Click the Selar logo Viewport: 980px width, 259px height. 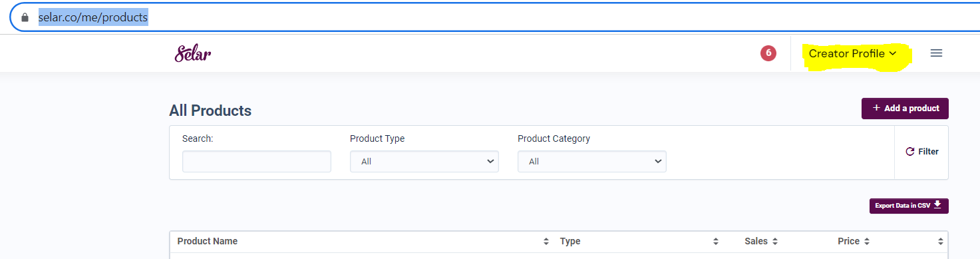pyautogui.click(x=193, y=53)
